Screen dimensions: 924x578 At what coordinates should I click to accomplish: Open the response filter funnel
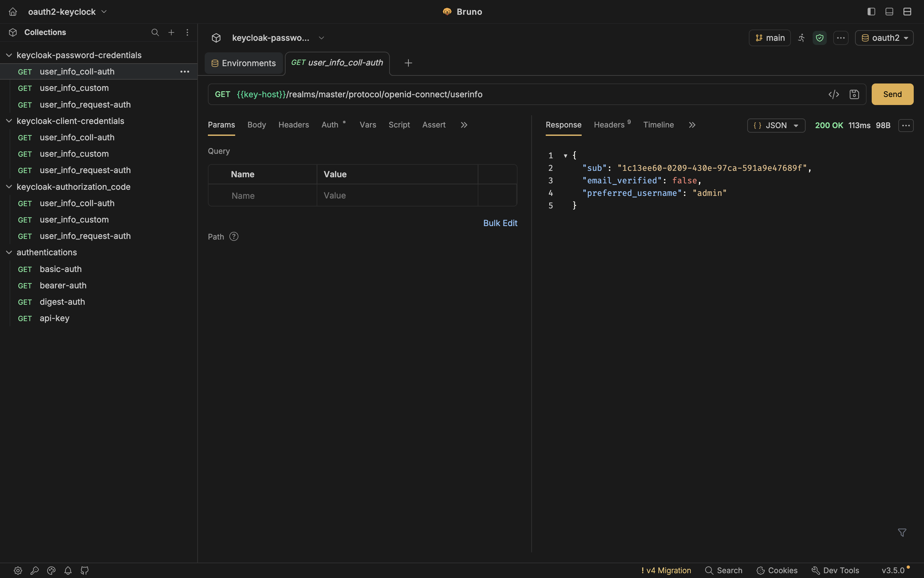(902, 532)
